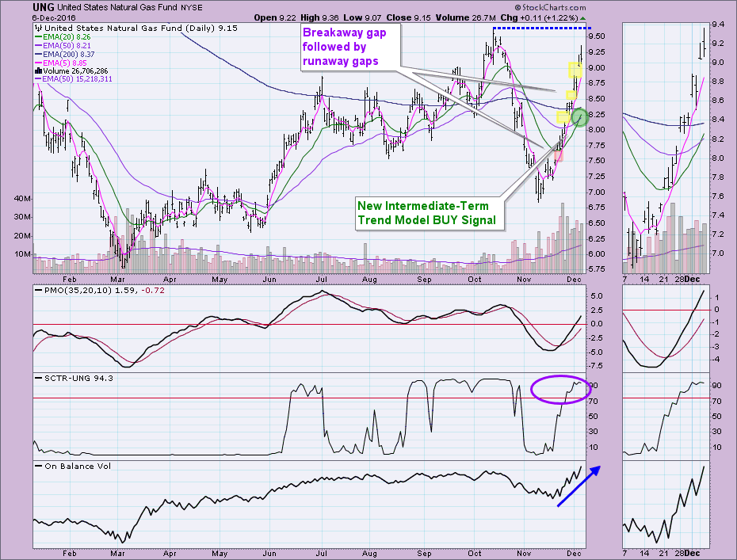Click the EMA(5) 8.85 legend entry
The width and height of the screenshot is (737, 560).
(61, 63)
